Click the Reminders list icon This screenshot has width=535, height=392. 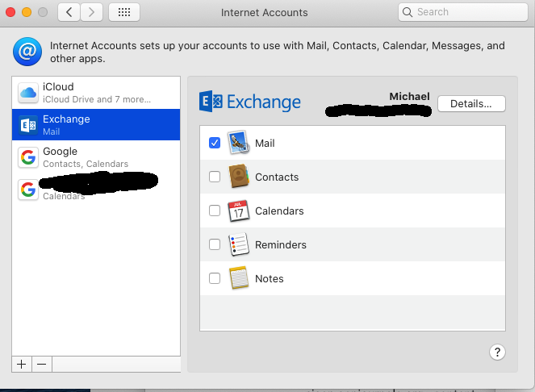tap(239, 244)
